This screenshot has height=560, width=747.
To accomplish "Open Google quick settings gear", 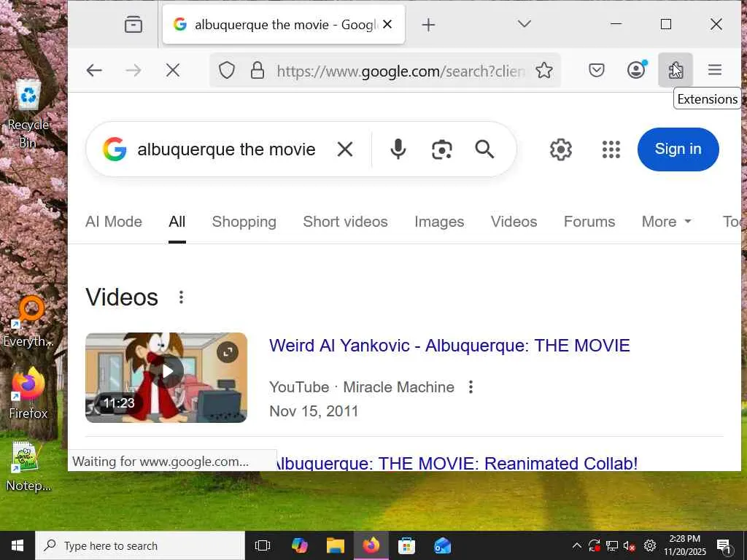I will tap(561, 149).
